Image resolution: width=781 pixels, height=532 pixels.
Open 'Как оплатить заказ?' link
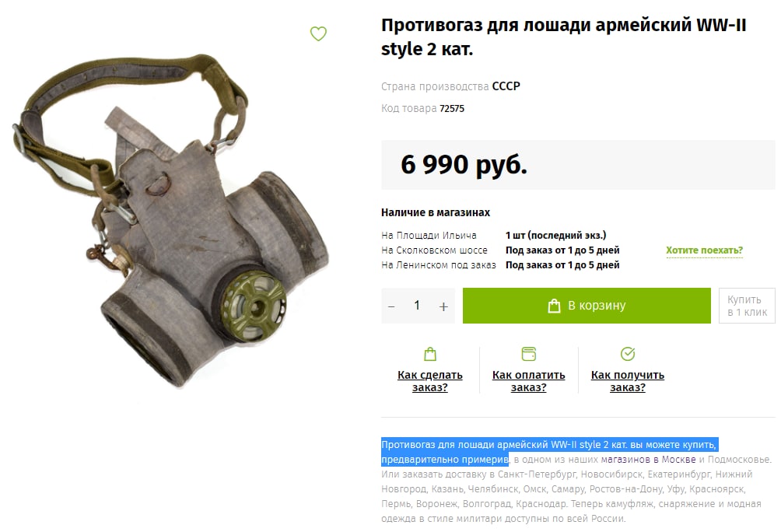click(528, 381)
